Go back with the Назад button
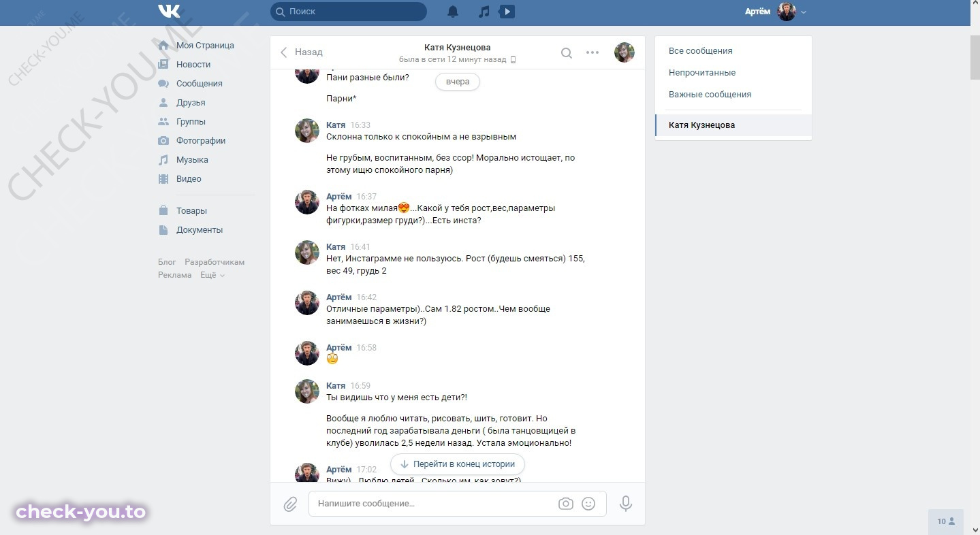This screenshot has width=980, height=535. click(302, 52)
